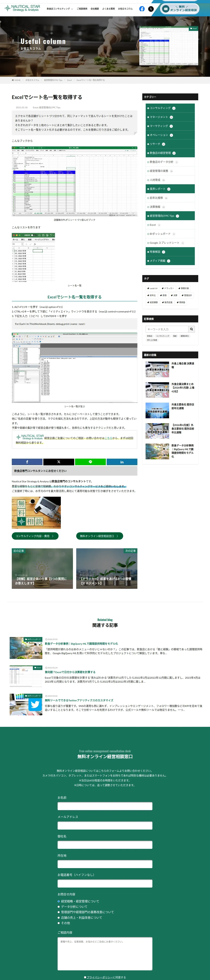Screen dimensions: 210x980
Task: Open 業界レポート category in sidebar
Action: 170,189
